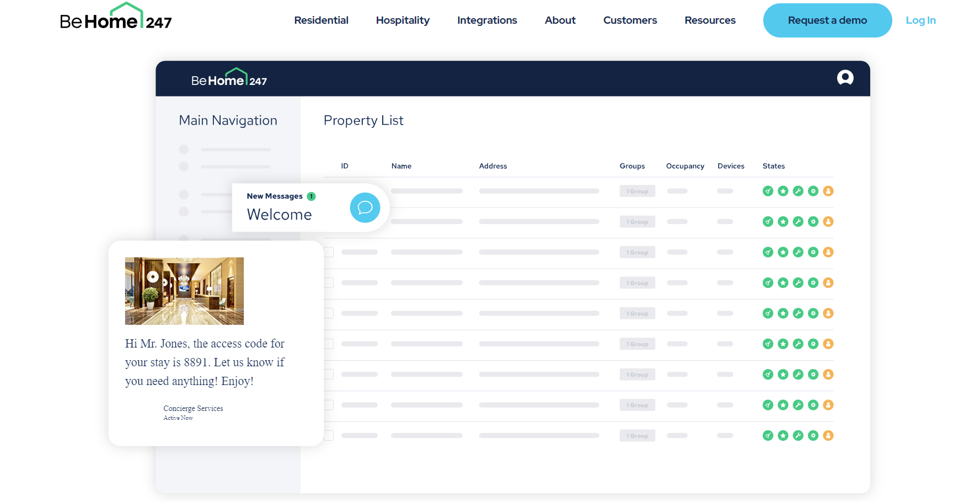Screen dimensions: 980x502
Task: Click the Devices column header
Action: [731, 166]
